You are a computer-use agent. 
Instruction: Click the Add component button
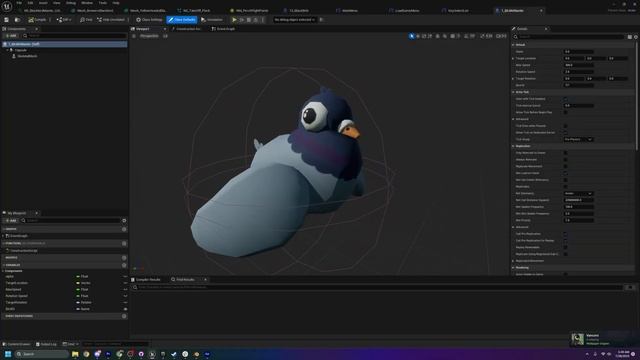coord(11,36)
